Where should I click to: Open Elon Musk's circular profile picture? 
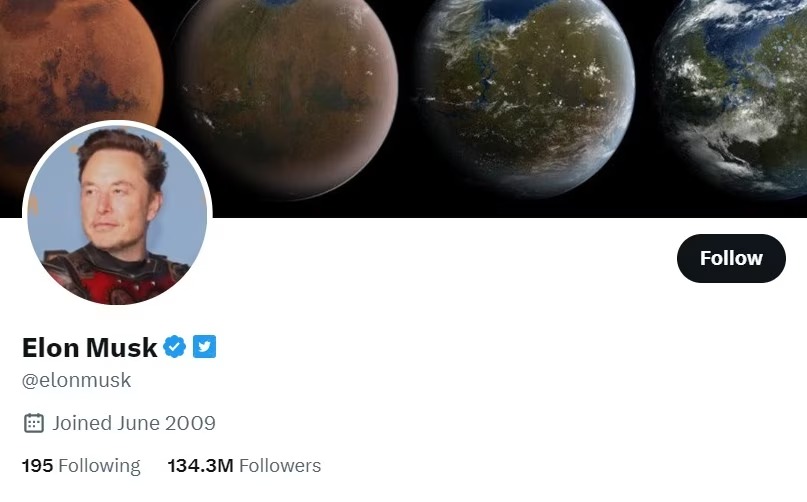pyautogui.click(x=117, y=213)
